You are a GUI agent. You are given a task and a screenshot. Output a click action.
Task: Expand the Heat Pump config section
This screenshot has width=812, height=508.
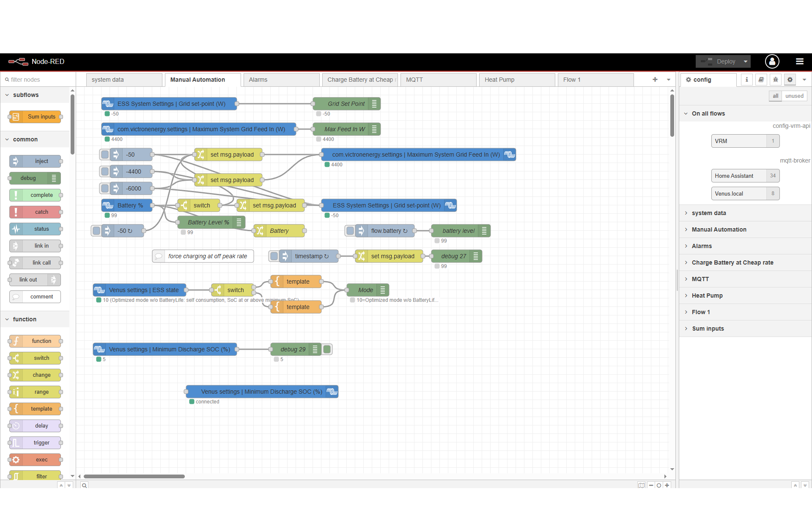coord(707,295)
